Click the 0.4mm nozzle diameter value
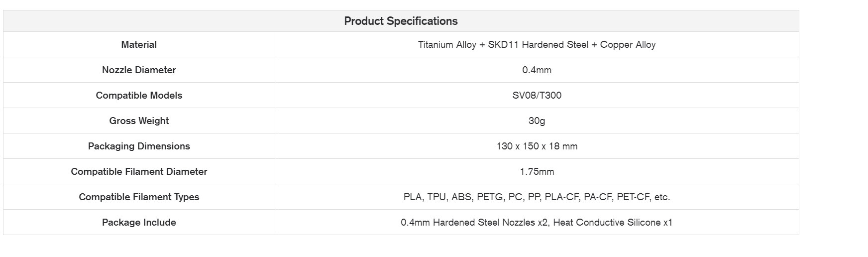This screenshot has width=868, height=257. [x=537, y=70]
